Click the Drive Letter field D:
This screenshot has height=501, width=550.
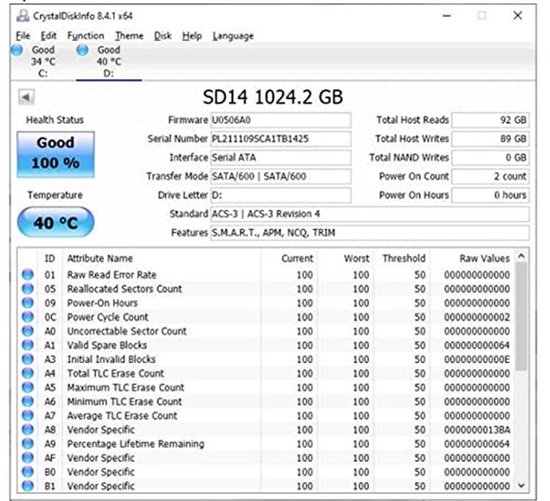(281, 195)
